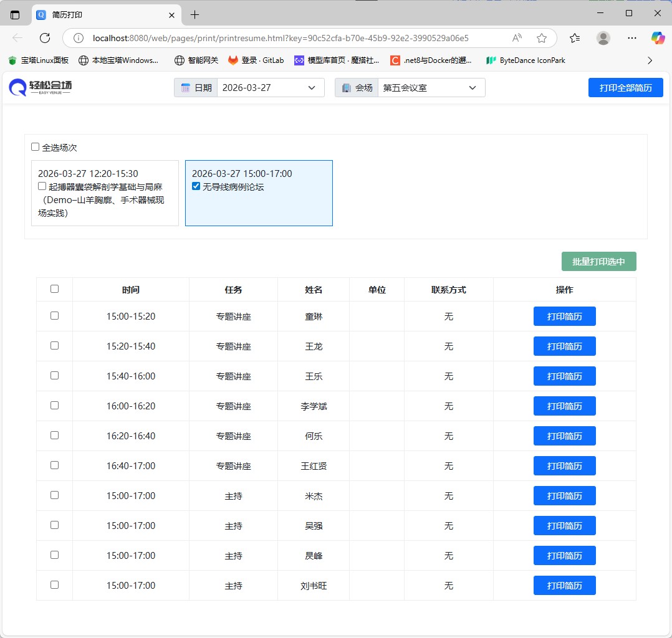Click the browser refresh icon
672x638 pixels.
pos(45,38)
